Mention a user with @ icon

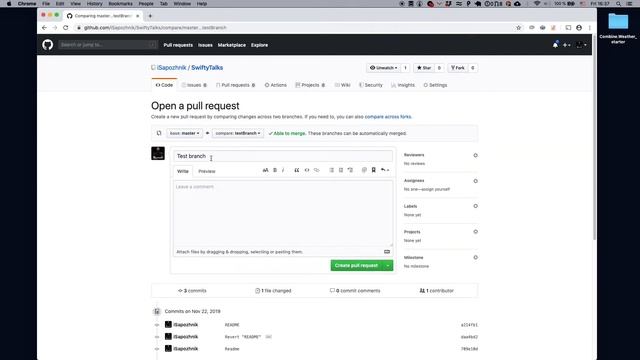[x=364, y=170]
